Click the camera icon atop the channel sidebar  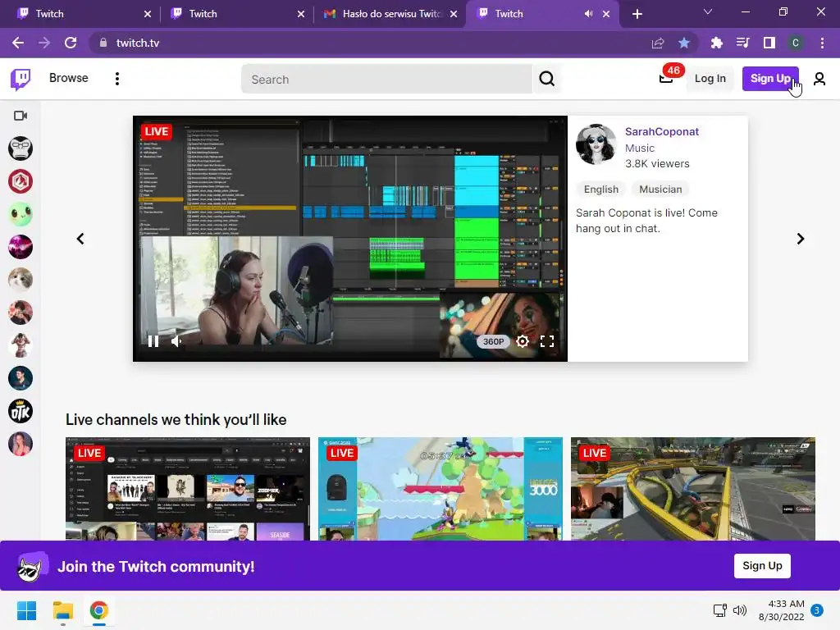[21, 116]
